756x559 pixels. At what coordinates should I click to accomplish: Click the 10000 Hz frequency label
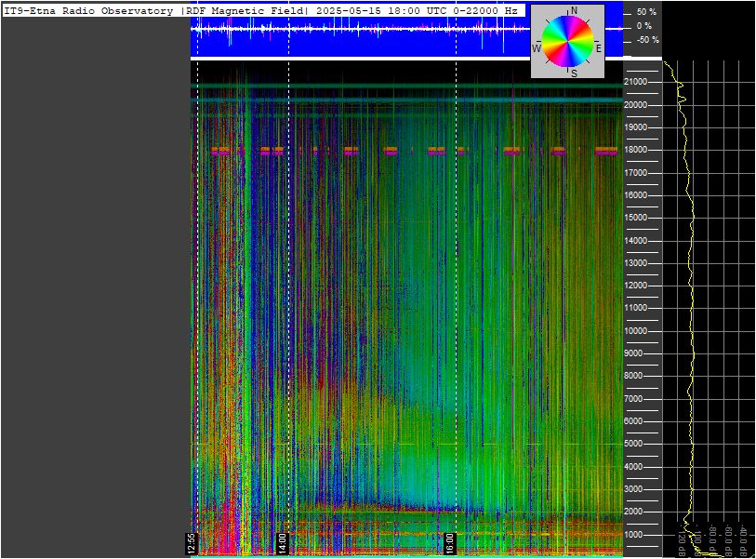[x=635, y=331]
